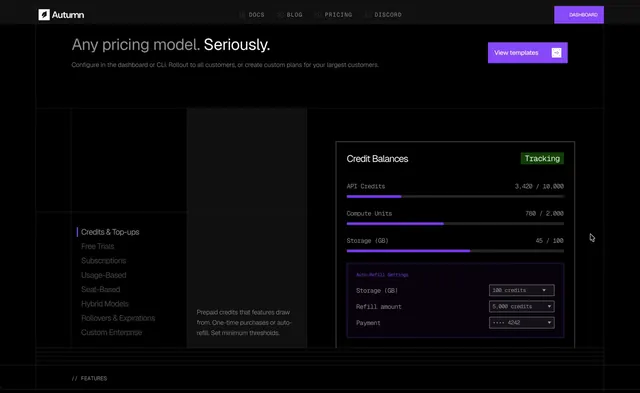The image size is (640, 393).
Task: Click the Compute Units progress bar
Action: [x=455, y=224]
